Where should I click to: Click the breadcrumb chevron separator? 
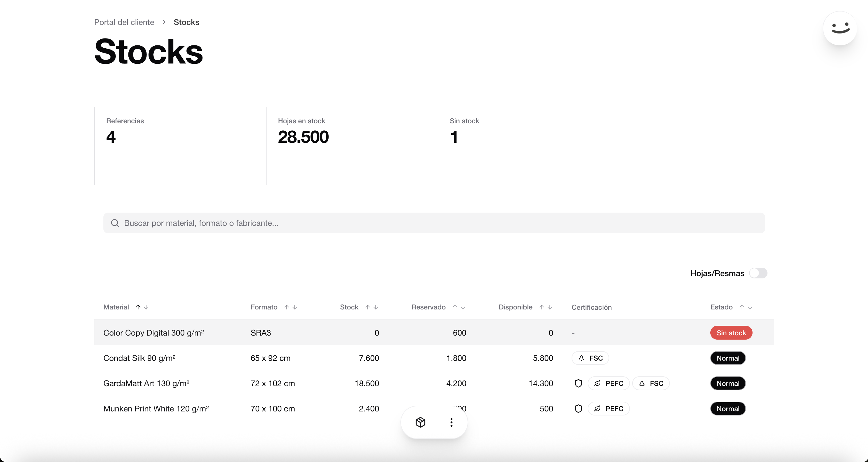pyautogui.click(x=164, y=22)
